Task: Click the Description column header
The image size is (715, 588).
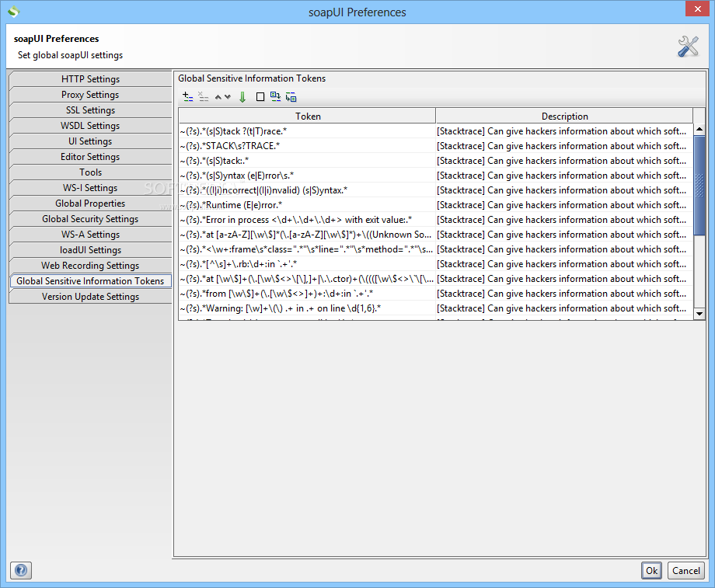Action: [564, 116]
